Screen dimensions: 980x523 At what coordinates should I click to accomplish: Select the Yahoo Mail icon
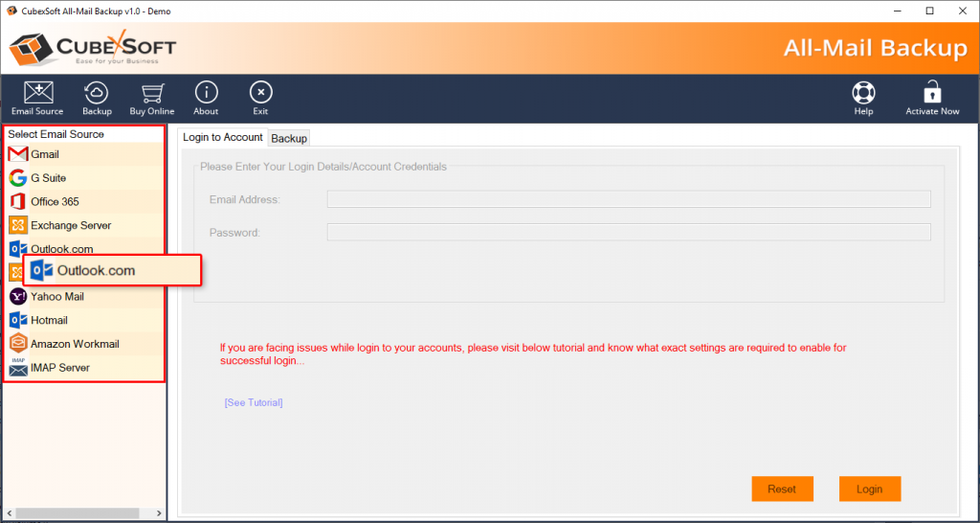pos(19,297)
